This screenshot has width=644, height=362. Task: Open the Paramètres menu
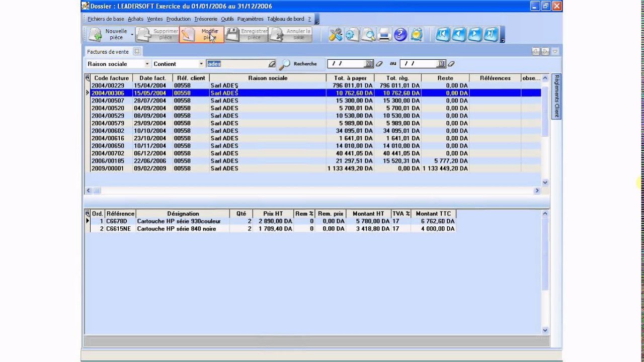pos(250,19)
